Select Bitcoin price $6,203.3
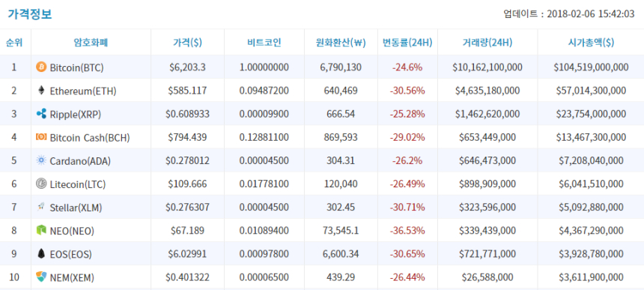The width and height of the screenshot is (644, 290). (187, 67)
